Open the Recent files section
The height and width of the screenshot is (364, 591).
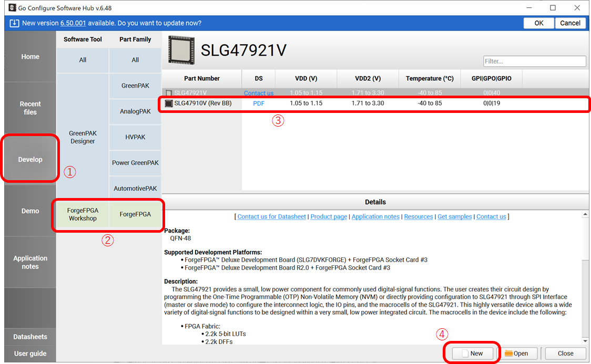click(30, 108)
